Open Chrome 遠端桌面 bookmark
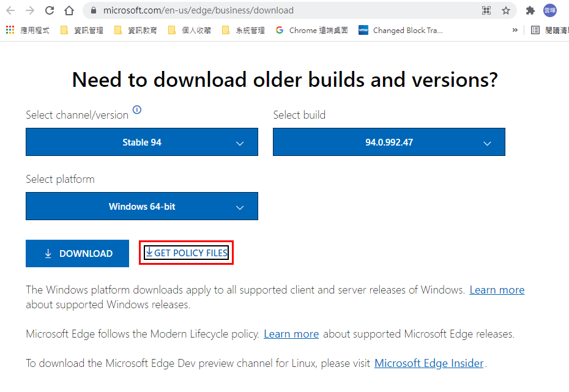 [311, 30]
